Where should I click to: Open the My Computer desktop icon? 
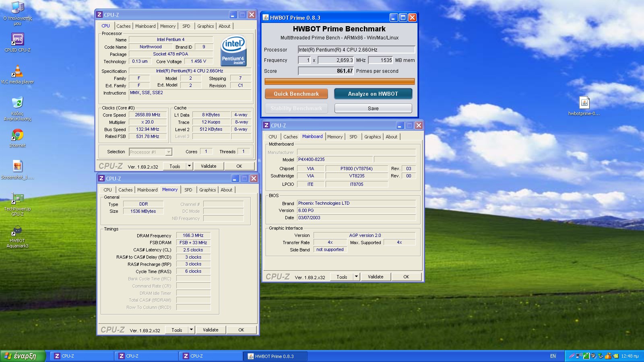click(18, 8)
